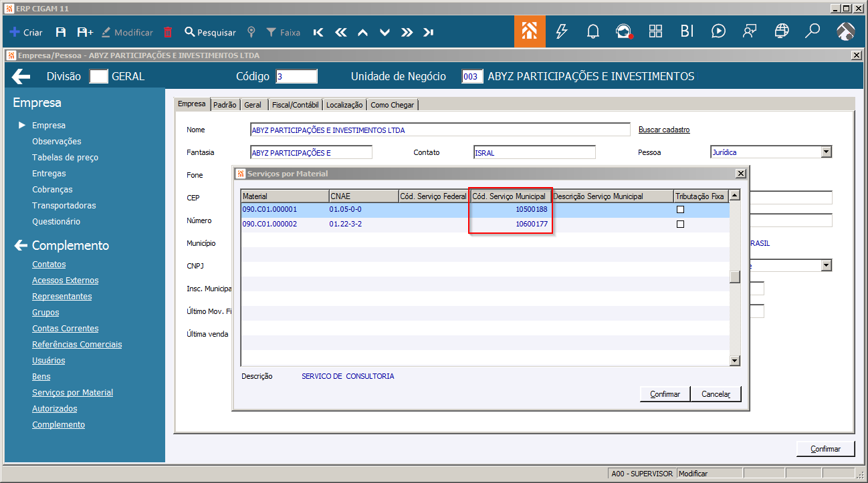Open Pesquisar search tool
The width and height of the screenshot is (868, 483).
[210, 32]
